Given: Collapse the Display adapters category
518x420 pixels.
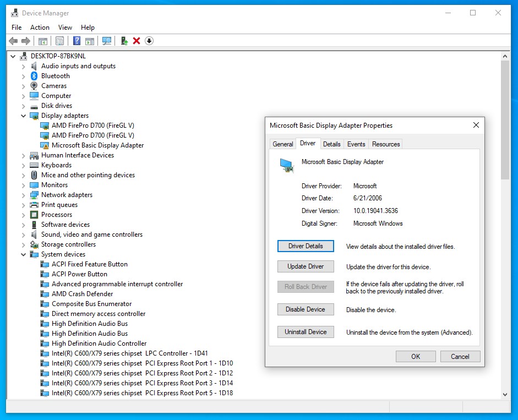Looking at the screenshot, I should tap(24, 116).
